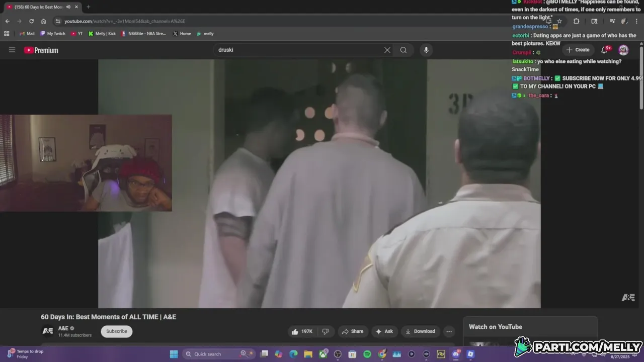Go forward in the browser

point(19,21)
